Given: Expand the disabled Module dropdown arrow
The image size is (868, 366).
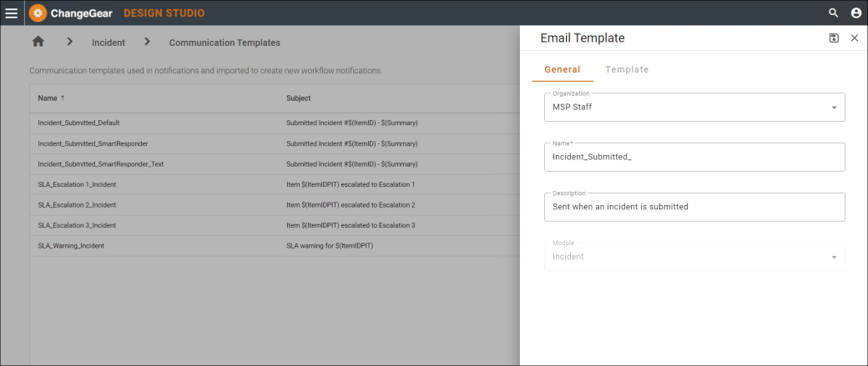Looking at the screenshot, I should 834,257.
